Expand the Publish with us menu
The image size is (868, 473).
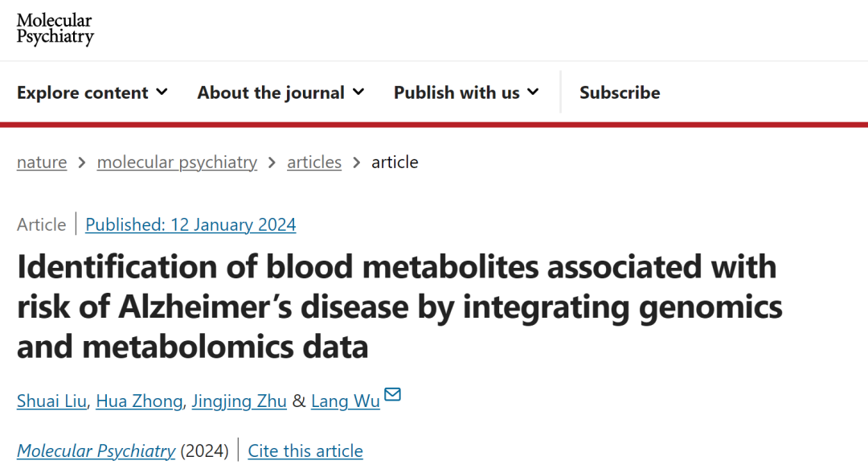point(466,93)
